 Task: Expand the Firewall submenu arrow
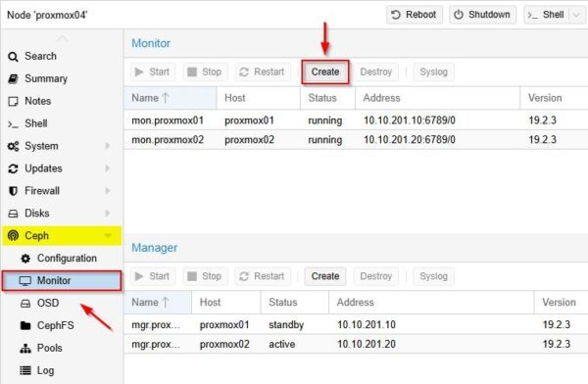(x=108, y=191)
